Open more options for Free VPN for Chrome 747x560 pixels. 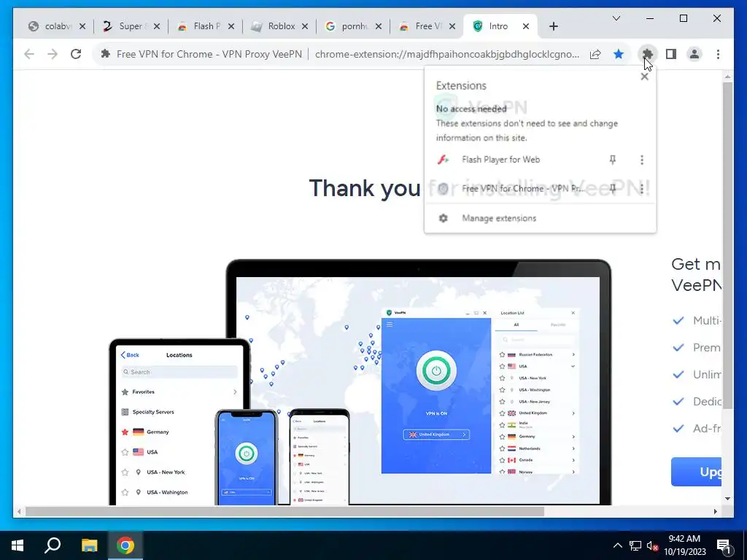tap(642, 189)
